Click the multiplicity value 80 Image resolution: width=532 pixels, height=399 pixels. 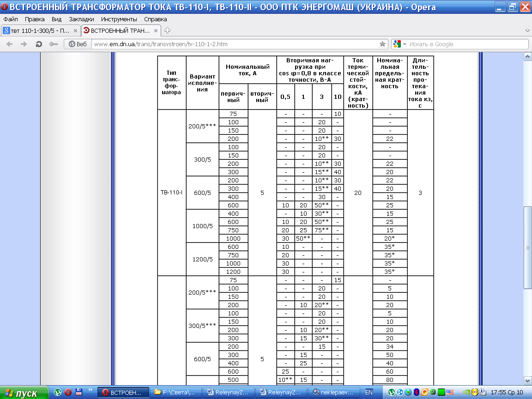click(389, 380)
